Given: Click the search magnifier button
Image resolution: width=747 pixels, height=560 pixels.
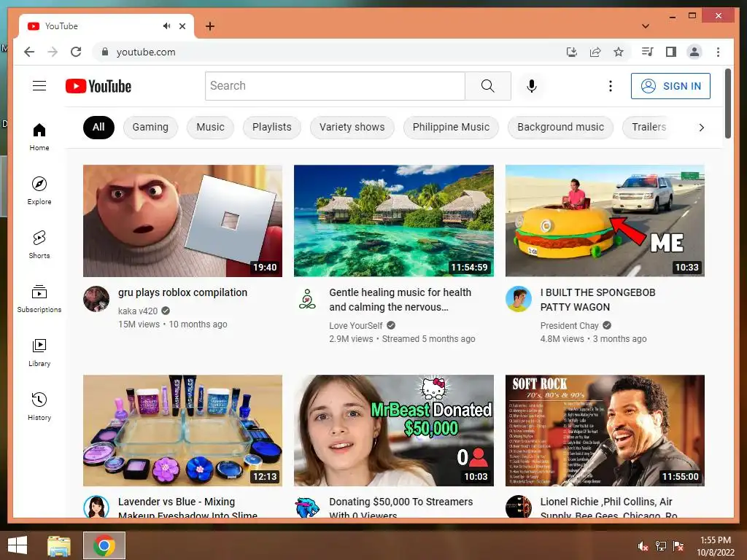Looking at the screenshot, I should click(488, 86).
